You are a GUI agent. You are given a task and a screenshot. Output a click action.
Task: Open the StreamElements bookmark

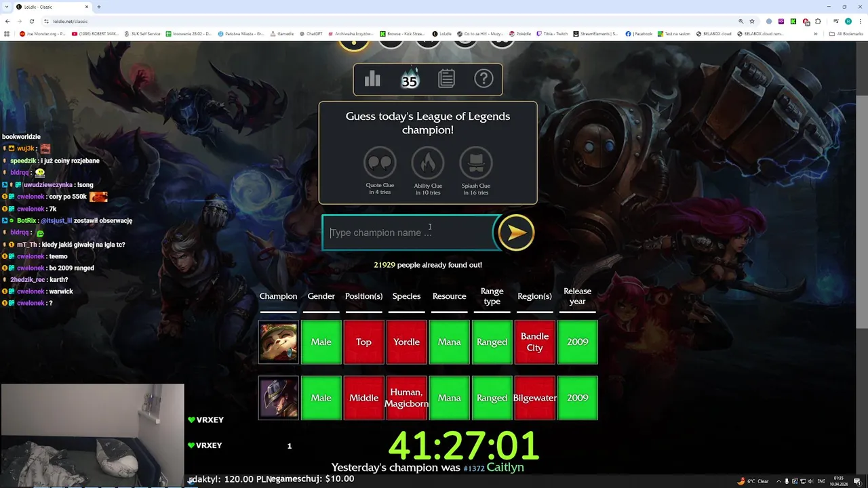[595, 33]
